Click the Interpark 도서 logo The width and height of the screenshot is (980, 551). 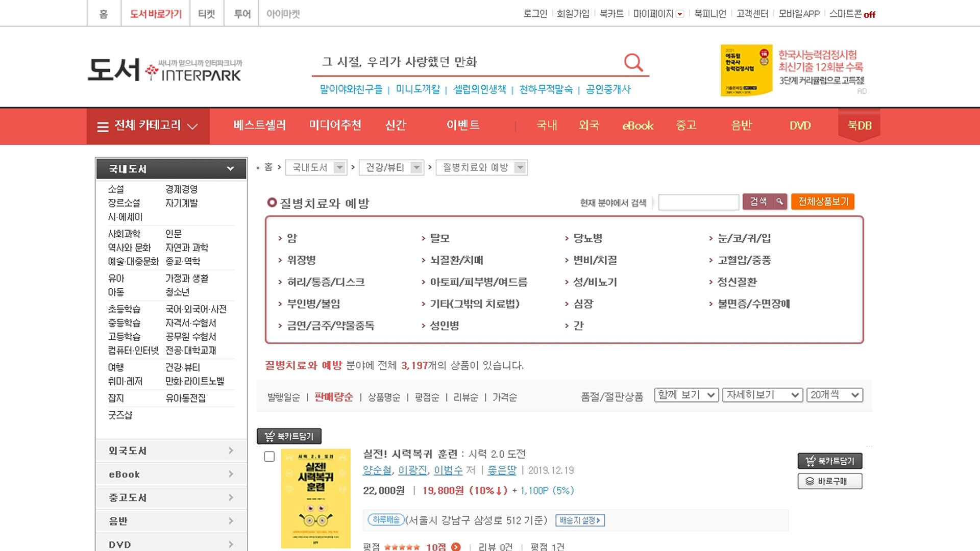click(164, 70)
